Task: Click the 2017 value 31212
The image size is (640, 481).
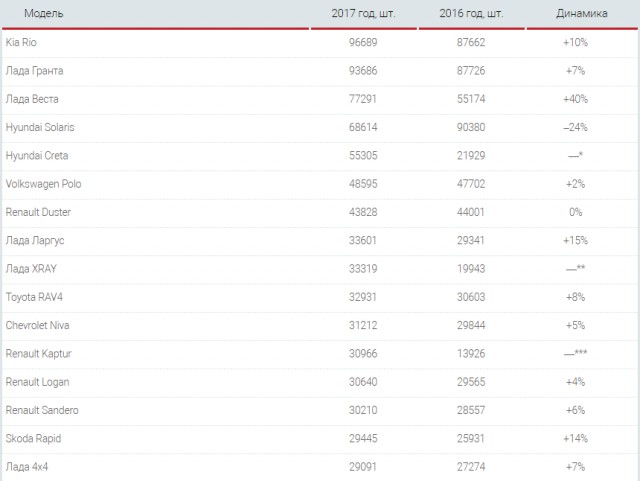Action: pos(363,325)
